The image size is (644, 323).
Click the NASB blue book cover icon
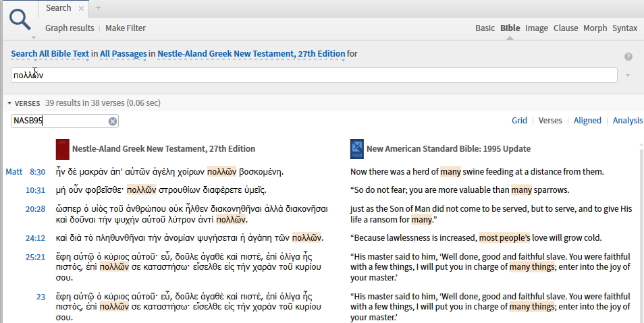(x=357, y=149)
